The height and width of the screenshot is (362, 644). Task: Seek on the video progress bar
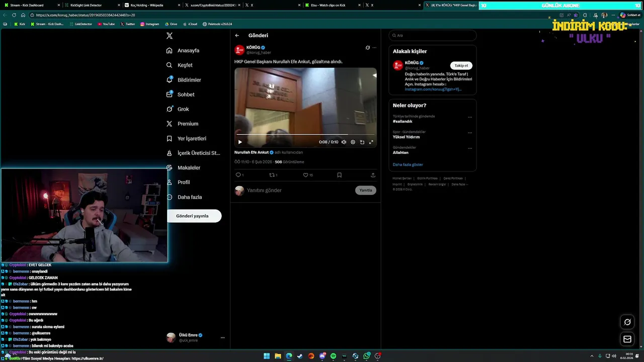305,134
